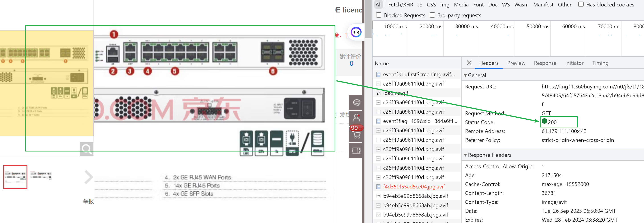Screen dimensions: 644x223
Task: Collapse the General section
Action: click(x=465, y=75)
